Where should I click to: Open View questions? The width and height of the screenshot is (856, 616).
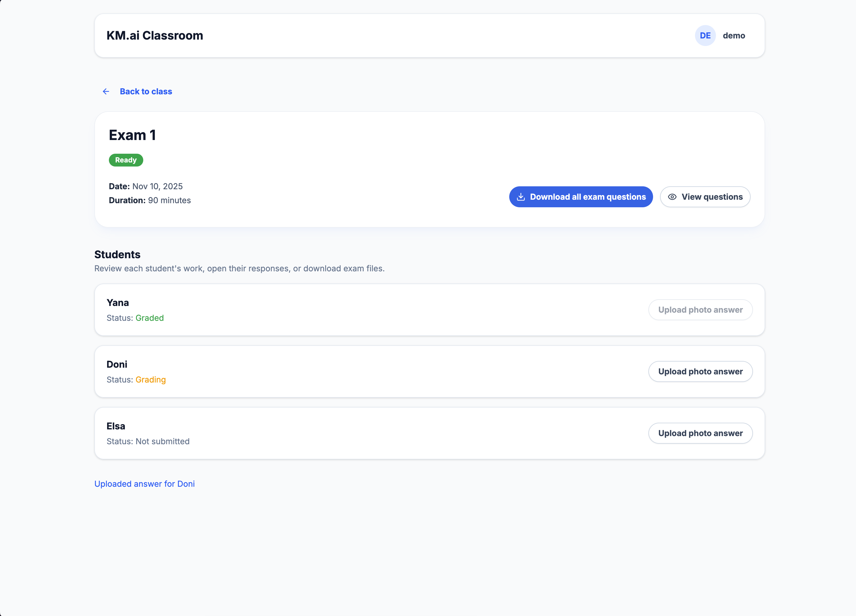(x=705, y=197)
